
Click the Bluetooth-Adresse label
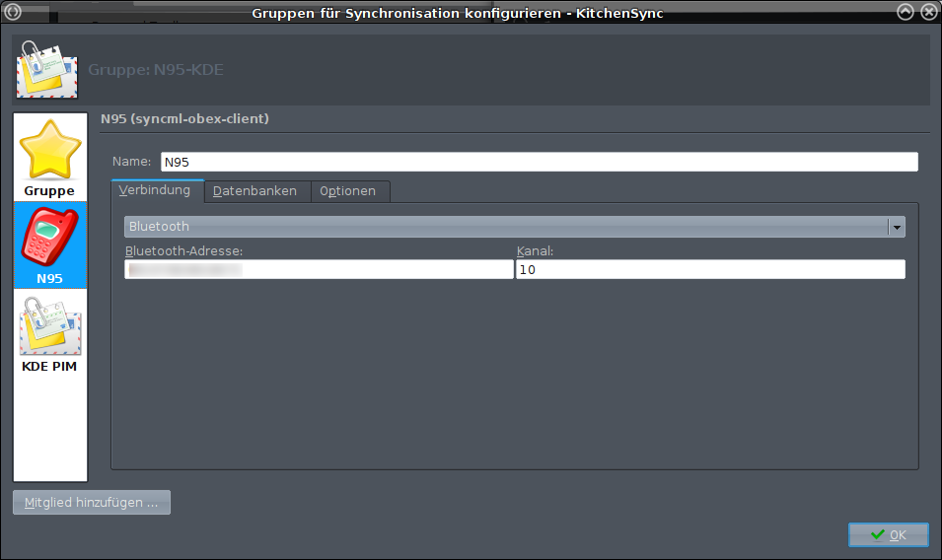(x=184, y=251)
